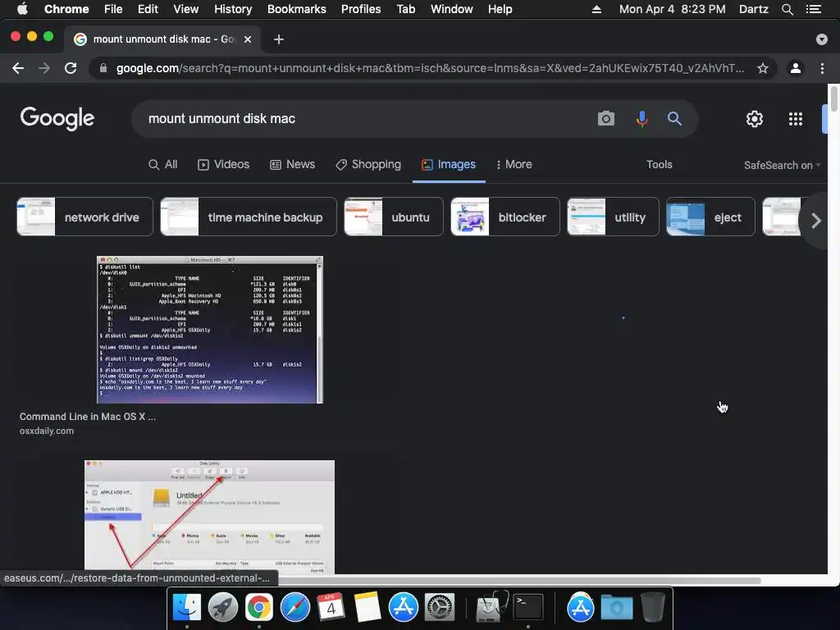
Task: Start voice search with the microphone icon
Action: 641,118
